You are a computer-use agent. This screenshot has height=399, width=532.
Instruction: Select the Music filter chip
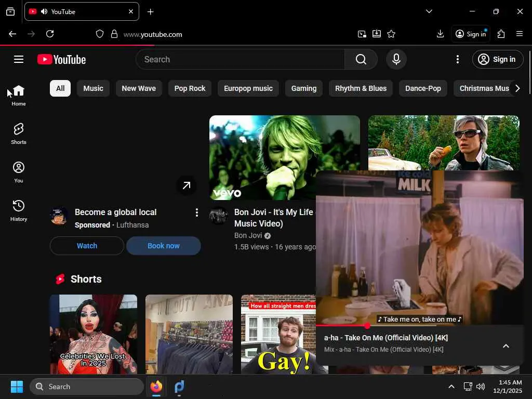coord(94,88)
